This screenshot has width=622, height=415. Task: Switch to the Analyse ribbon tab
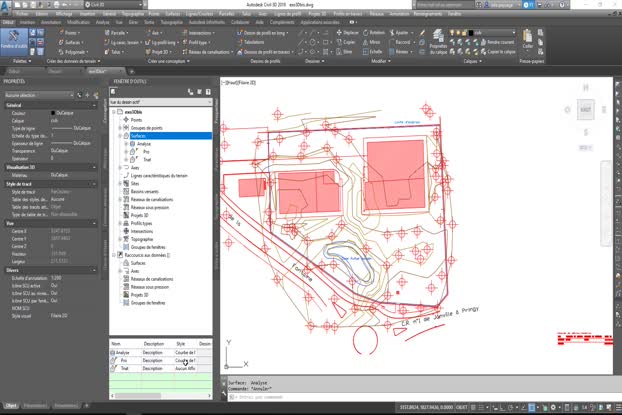(102, 22)
